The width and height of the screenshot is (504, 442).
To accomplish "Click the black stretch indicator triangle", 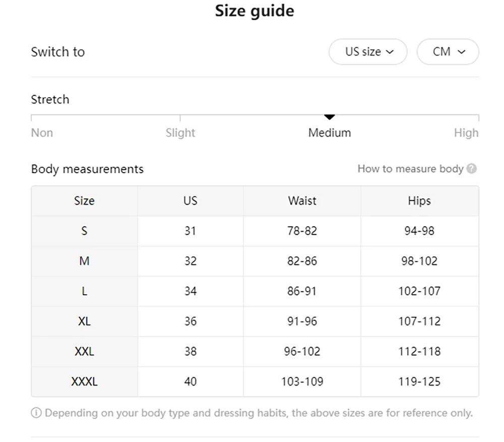I will 330,117.
